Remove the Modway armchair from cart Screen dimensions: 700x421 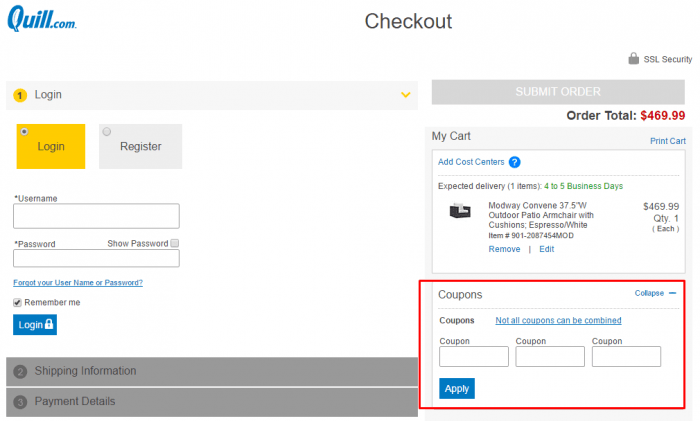504,249
